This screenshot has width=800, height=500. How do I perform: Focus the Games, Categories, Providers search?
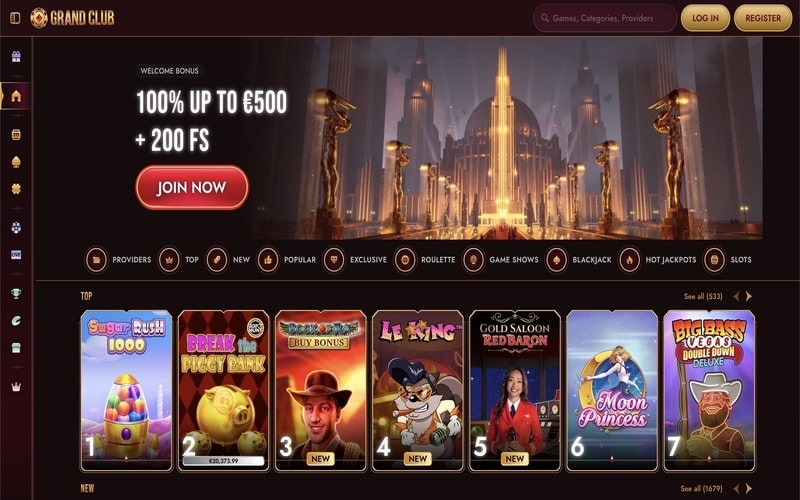coord(605,18)
